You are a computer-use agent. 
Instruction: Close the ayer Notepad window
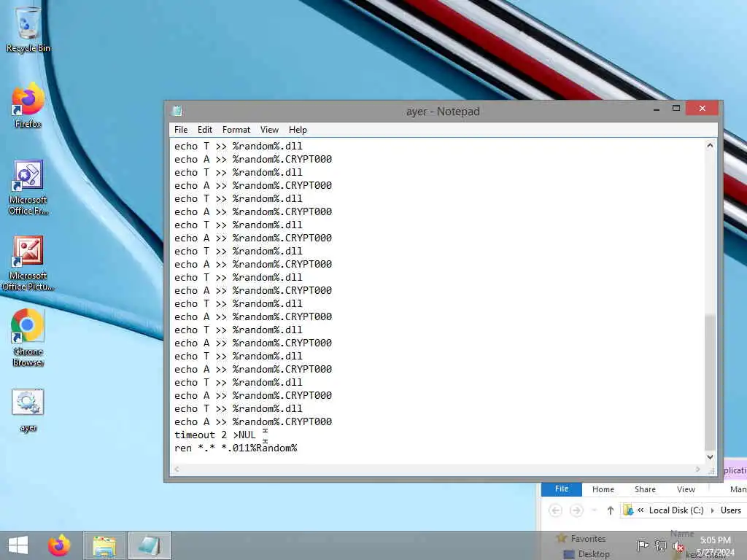(x=703, y=109)
